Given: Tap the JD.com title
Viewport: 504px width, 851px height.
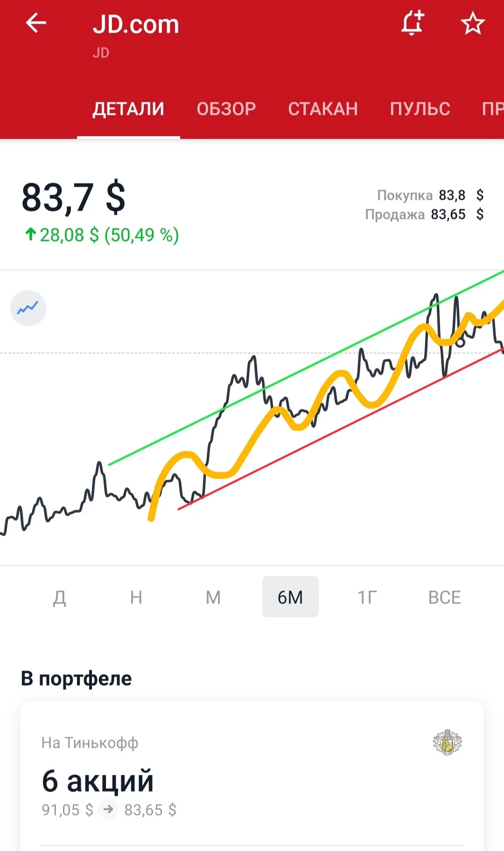Looking at the screenshot, I should [136, 24].
